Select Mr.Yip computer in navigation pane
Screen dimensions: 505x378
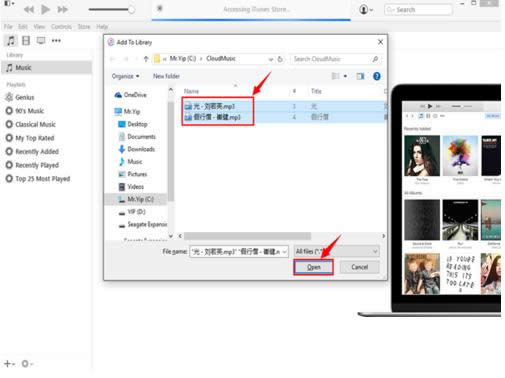(127, 111)
